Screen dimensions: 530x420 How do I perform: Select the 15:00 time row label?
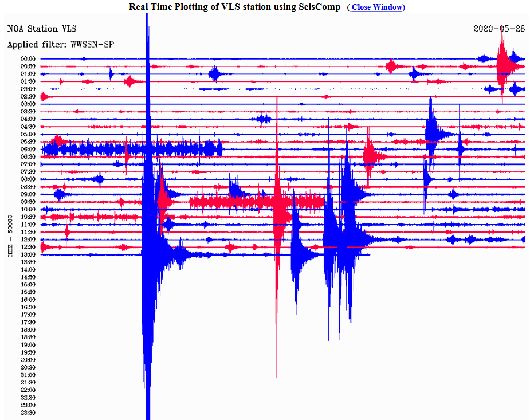(29, 284)
